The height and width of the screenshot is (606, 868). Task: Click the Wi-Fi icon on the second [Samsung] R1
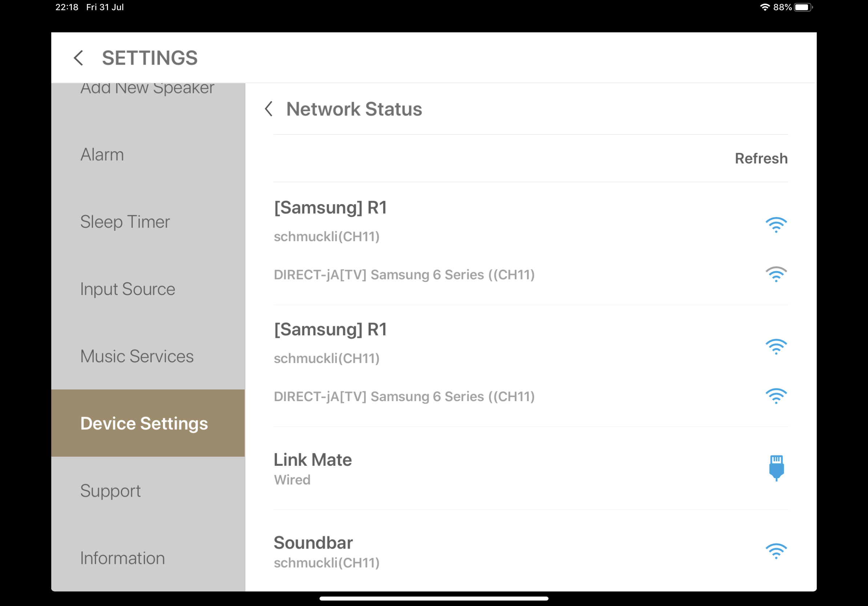(x=776, y=347)
